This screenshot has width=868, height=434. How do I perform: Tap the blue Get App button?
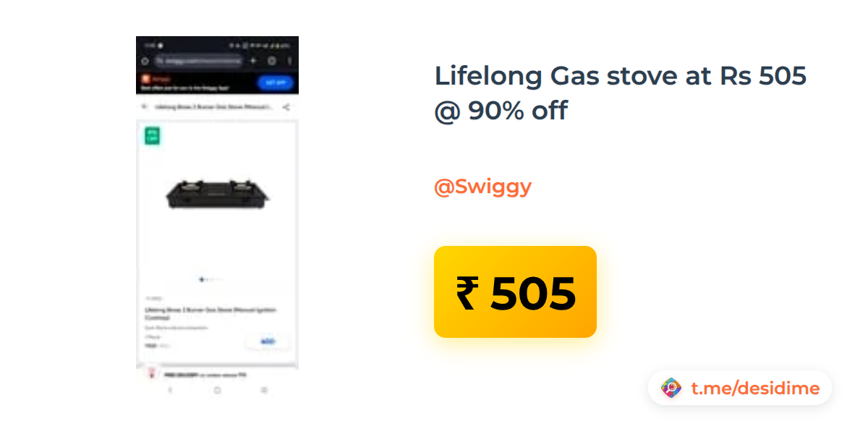(x=275, y=82)
